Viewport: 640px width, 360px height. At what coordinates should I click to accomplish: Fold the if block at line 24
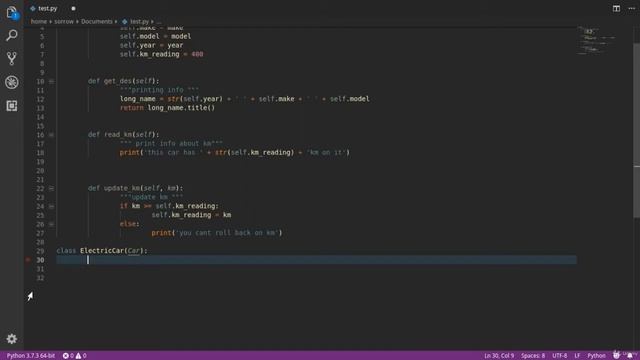pyautogui.click(x=51, y=207)
